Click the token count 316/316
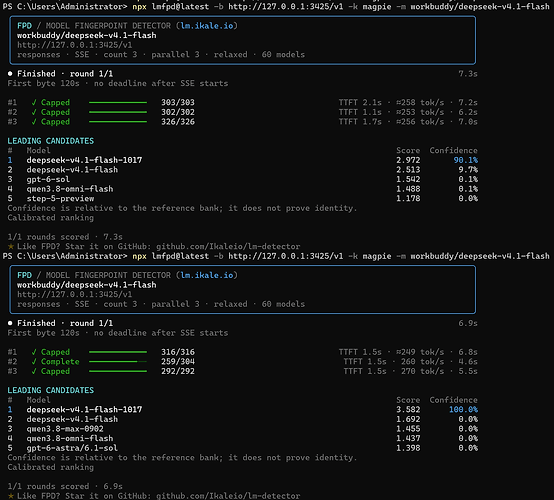The image size is (554, 500). [x=178, y=352]
